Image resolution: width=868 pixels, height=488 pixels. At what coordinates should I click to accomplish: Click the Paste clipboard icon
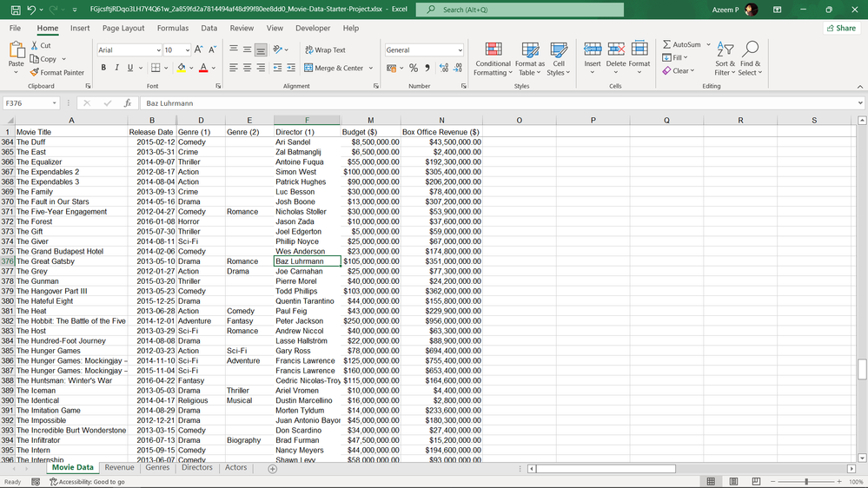point(17,51)
